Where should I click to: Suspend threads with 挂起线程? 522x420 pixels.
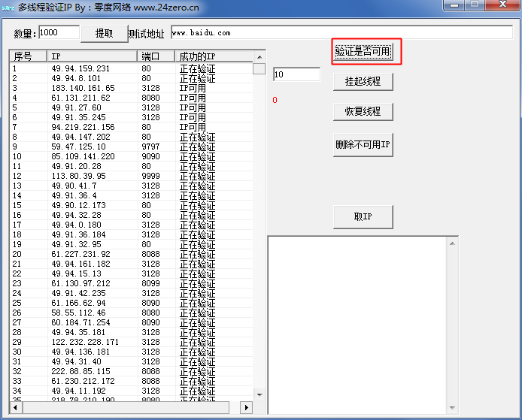(363, 81)
